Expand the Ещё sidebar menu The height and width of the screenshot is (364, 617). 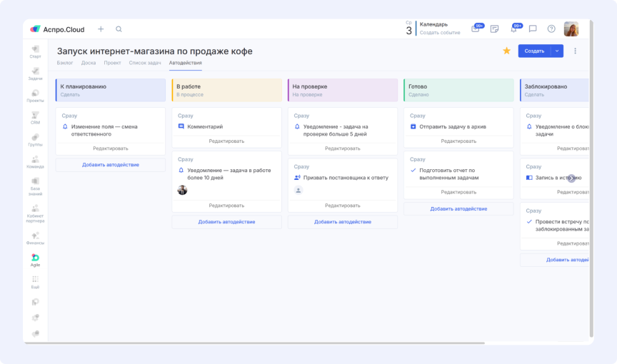pyautogui.click(x=35, y=281)
